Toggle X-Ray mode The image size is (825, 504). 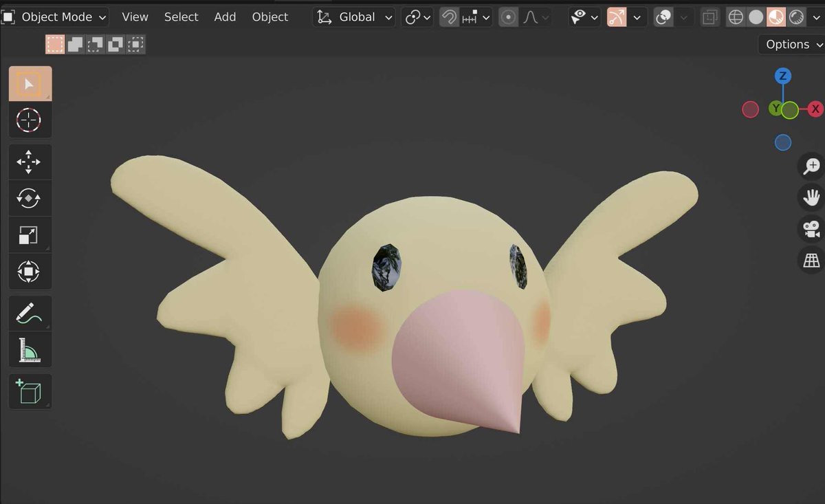tap(710, 17)
